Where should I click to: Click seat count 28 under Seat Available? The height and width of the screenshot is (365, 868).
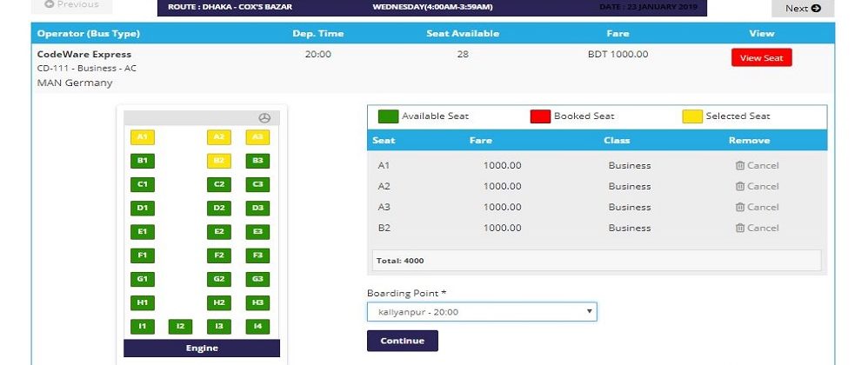(x=463, y=54)
